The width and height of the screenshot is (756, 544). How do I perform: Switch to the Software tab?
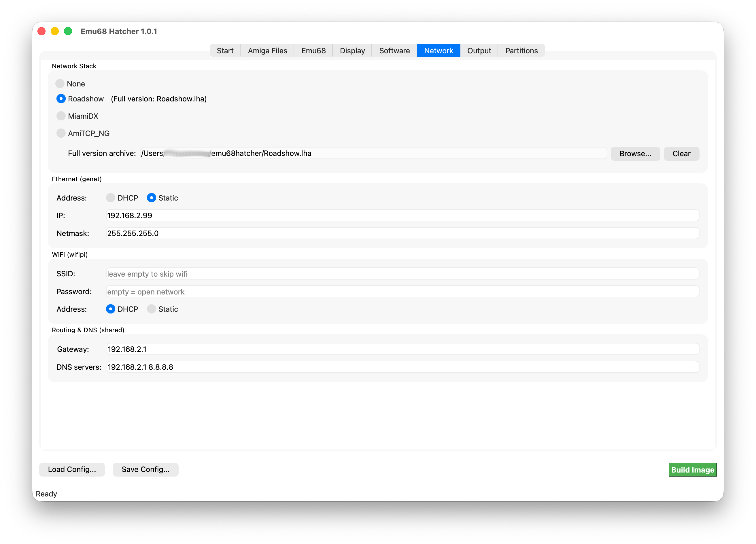pos(394,51)
